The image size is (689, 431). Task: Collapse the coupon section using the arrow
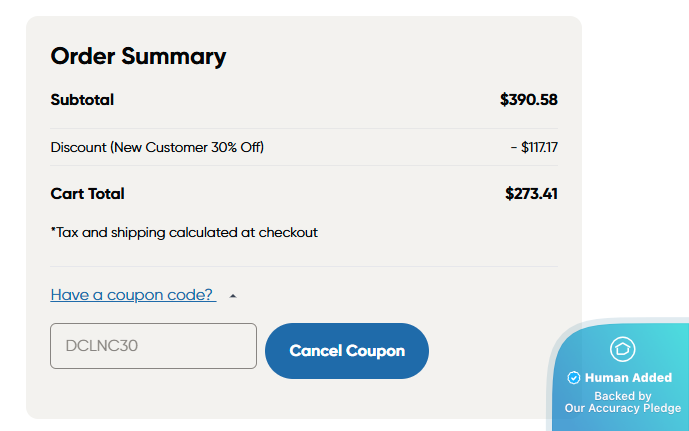tap(233, 296)
